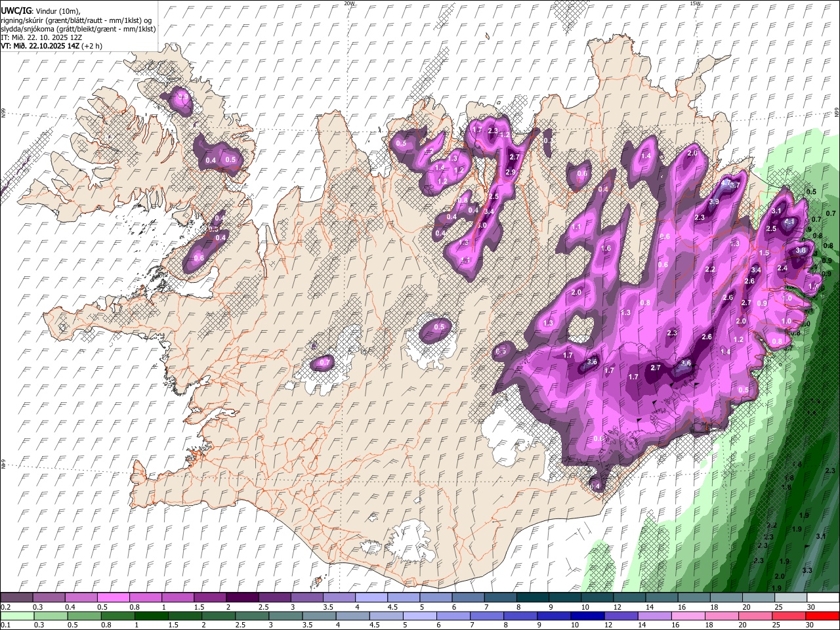Click the upper legend swatch starting at 12
Screen dimensions: 840x630
coord(629,597)
